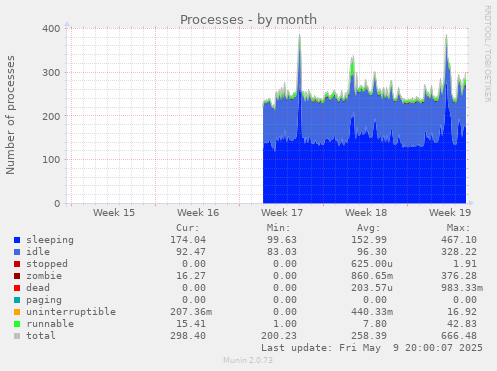Click the 'Munin 2.0.73' version footer
The width and height of the screenshot is (497, 371).
pos(248,360)
